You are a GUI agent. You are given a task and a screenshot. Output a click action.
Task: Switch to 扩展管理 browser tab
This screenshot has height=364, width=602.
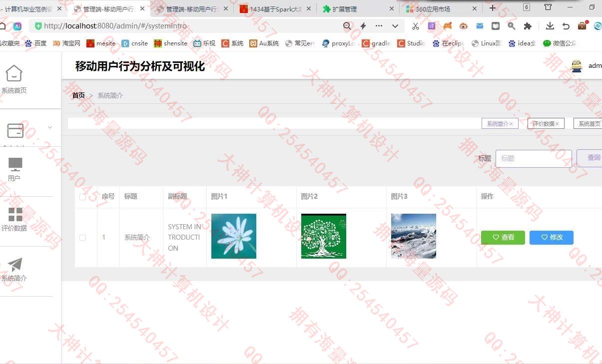coord(359,8)
